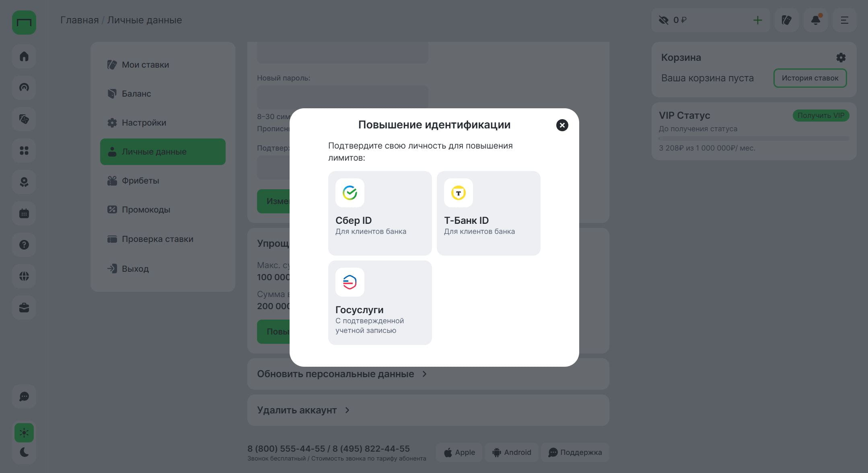
Task: Open the dice games sidebar icon
Action: coord(24,119)
